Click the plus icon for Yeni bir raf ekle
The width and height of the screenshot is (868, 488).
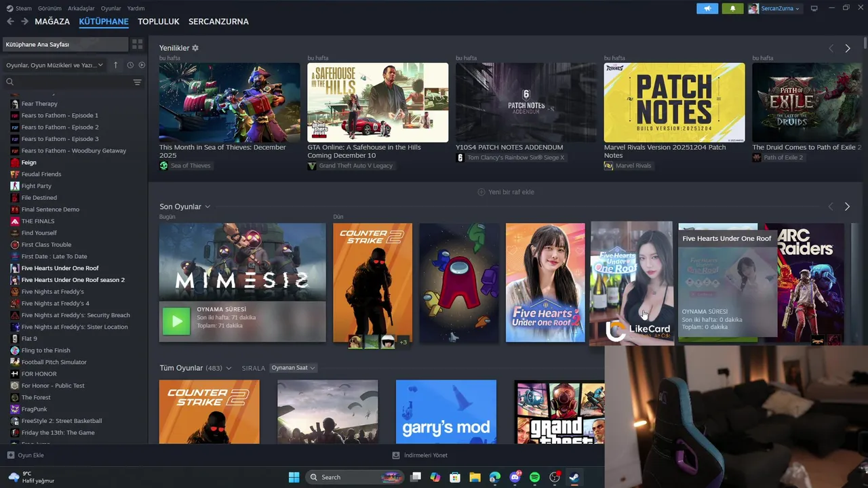coord(481,192)
